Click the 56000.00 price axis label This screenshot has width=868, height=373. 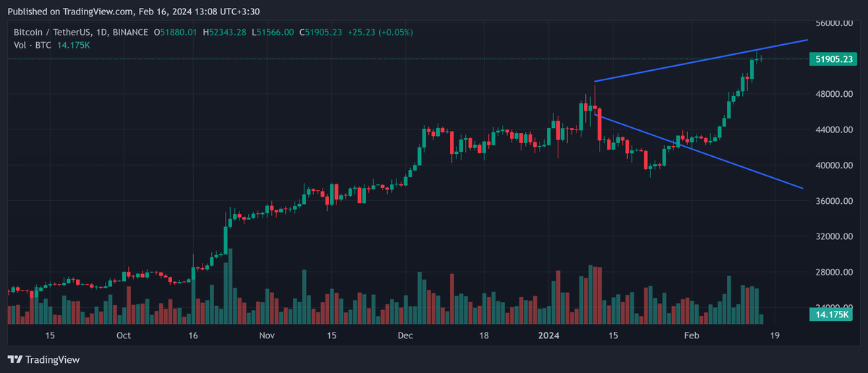(832, 23)
